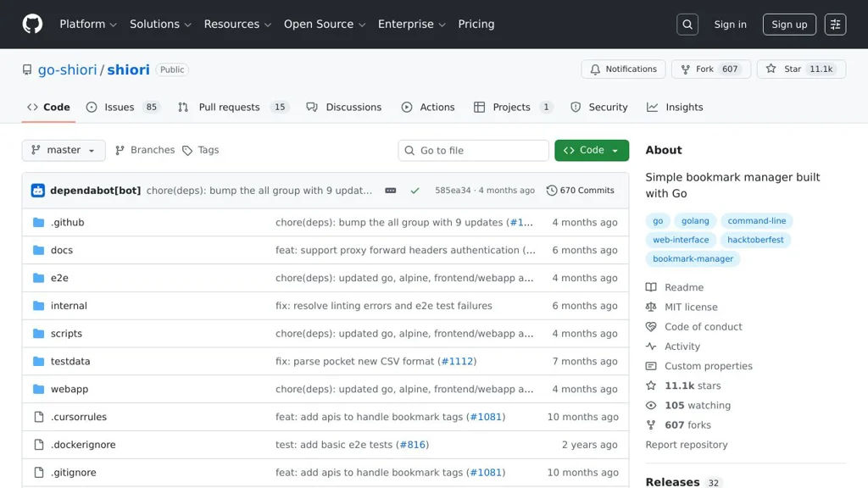The width and height of the screenshot is (868, 488).
Task: Select the golang topic tag
Action: (x=695, y=221)
